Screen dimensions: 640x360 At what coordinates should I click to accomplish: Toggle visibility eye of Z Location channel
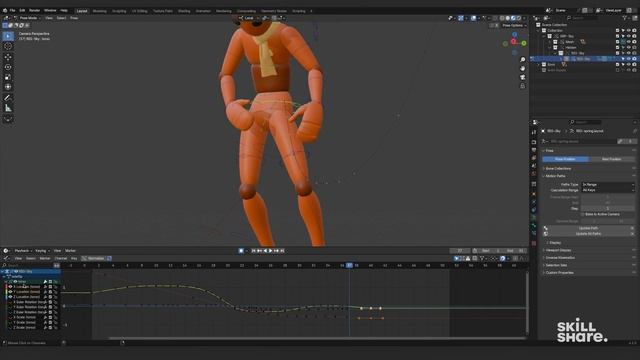click(11, 297)
